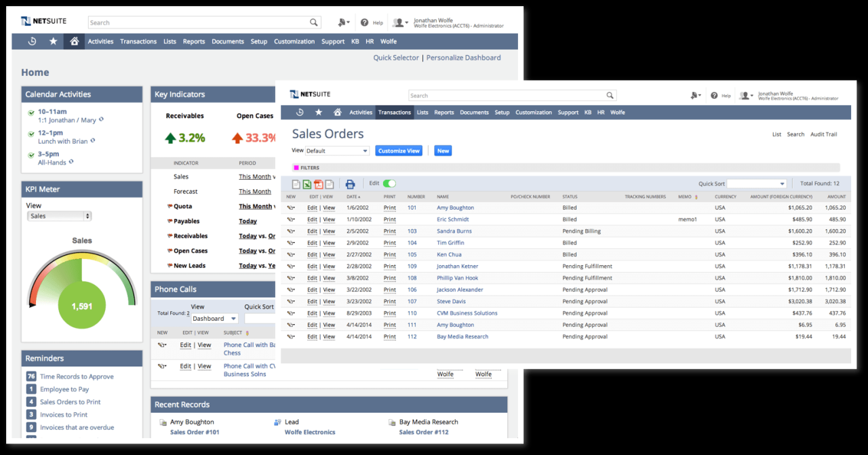Export the sales orders to Excel
Viewport: 868px width, 455px height.
(x=307, y=184)
